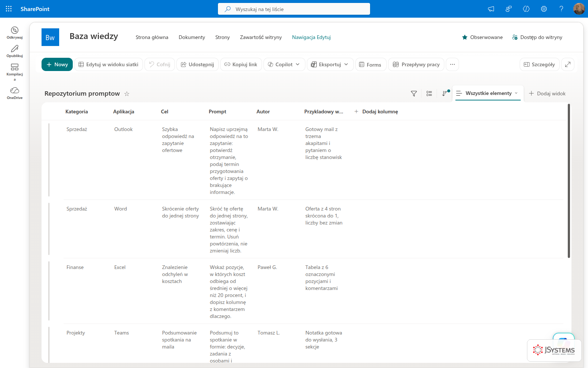Image resolution: width=588 pixels, height=368 pixels.
Task: Click the Nowy button
Action: [57, 64]
